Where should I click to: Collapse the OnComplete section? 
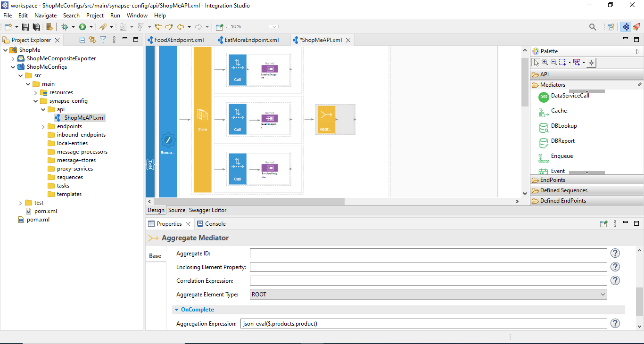[x=177, y=310]
